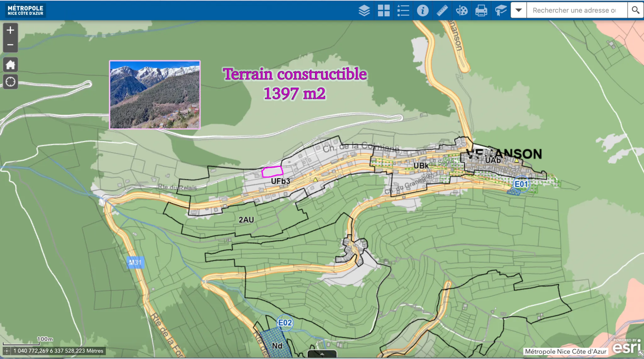The image size is (644, 359).
Task: Click the Métropole Nice Côte d'Azur attribution
Action: click(x=565, y=351)
